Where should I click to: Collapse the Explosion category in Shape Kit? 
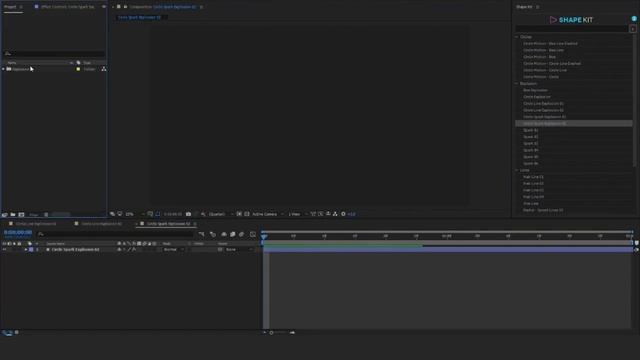click(x=517, y=83)
